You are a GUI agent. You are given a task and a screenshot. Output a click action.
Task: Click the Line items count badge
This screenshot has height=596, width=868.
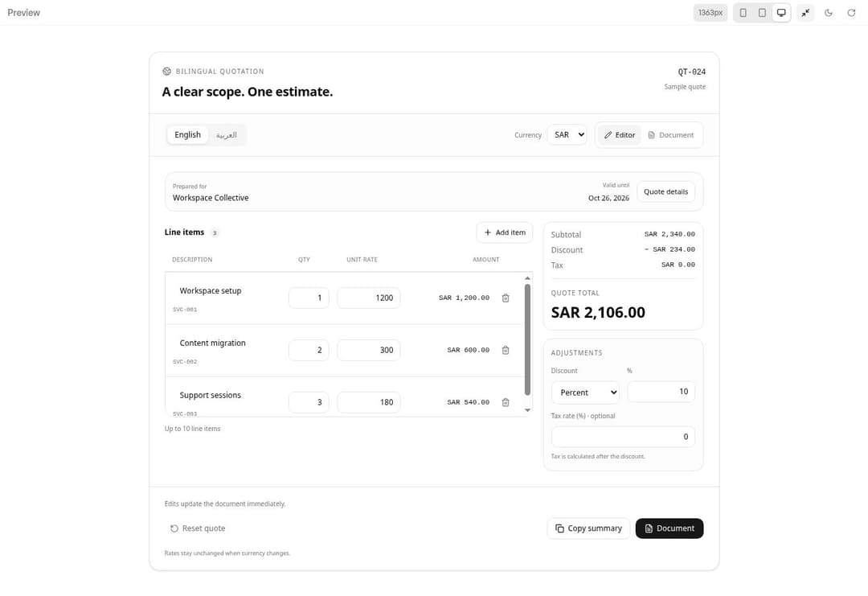click(x=215, y=232)
